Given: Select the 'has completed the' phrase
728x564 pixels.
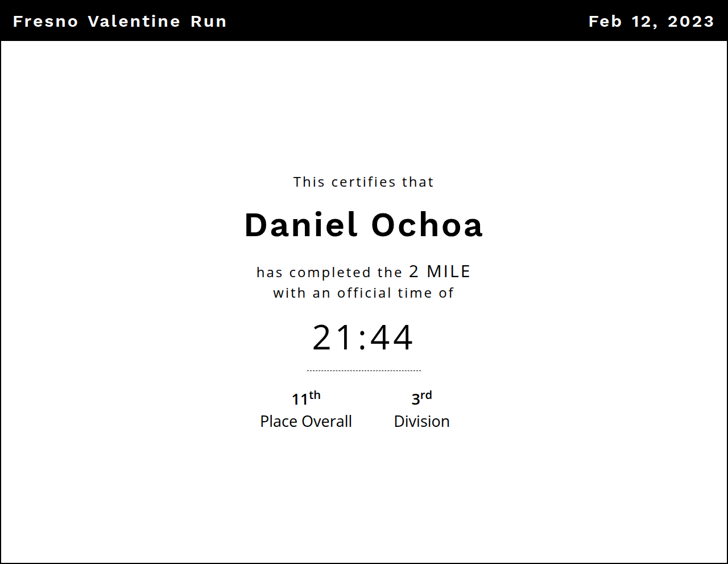Looking at the screenshot, I should [x=329, y=273].
